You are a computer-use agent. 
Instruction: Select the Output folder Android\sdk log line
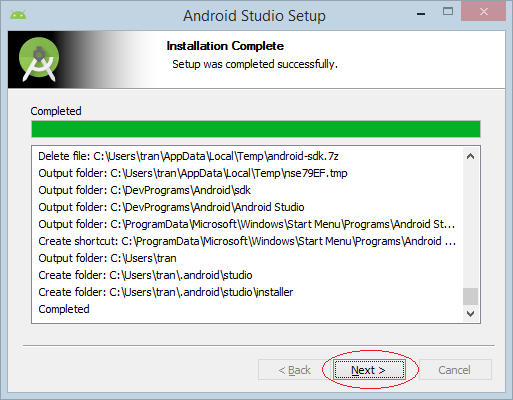click(x=144, y=190)
